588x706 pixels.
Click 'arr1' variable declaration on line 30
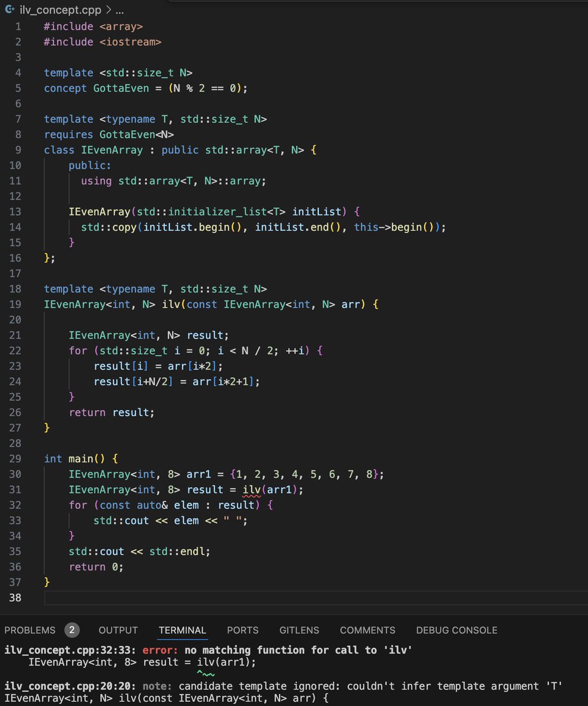tap(199, 474)
